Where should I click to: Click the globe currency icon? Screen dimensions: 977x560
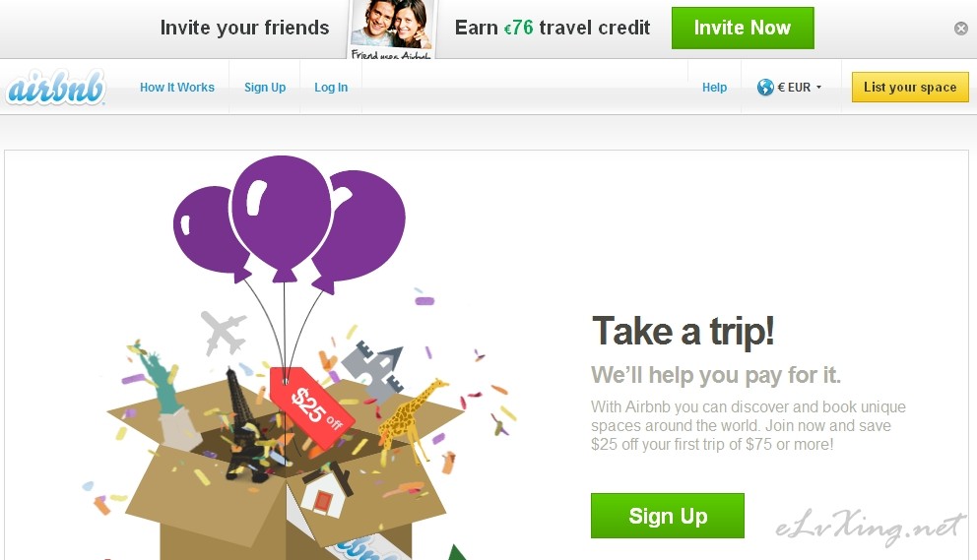[x=765, y=88]
